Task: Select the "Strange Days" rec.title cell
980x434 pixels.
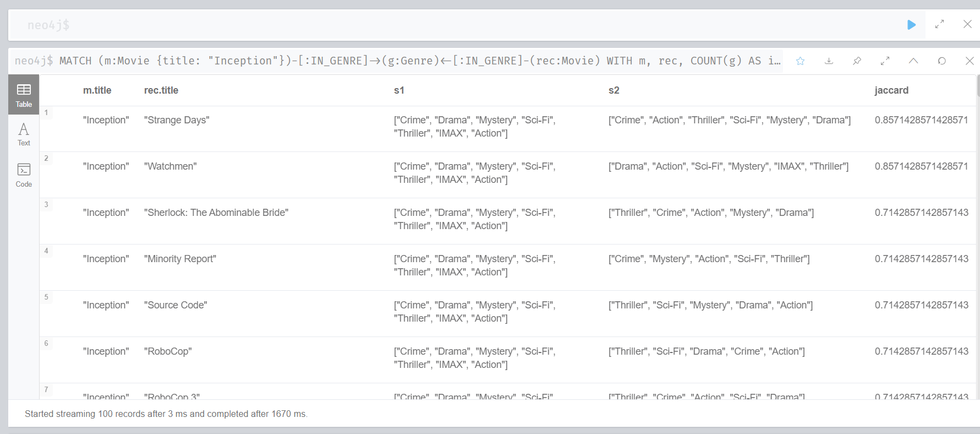Action: point(177,120)
